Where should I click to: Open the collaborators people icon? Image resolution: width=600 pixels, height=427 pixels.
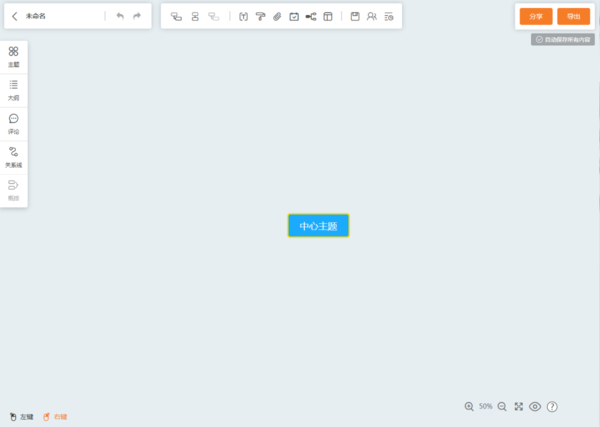coord(372,16)
